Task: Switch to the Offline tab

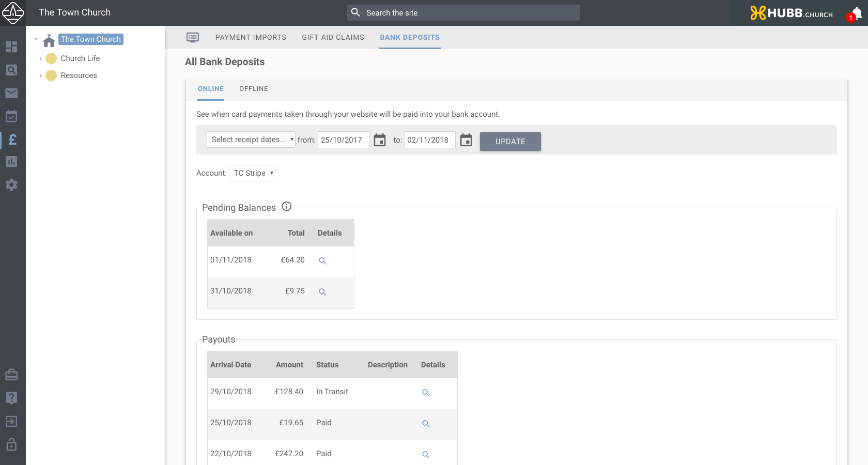Action: pyautogui.click(x=254, y=89)
